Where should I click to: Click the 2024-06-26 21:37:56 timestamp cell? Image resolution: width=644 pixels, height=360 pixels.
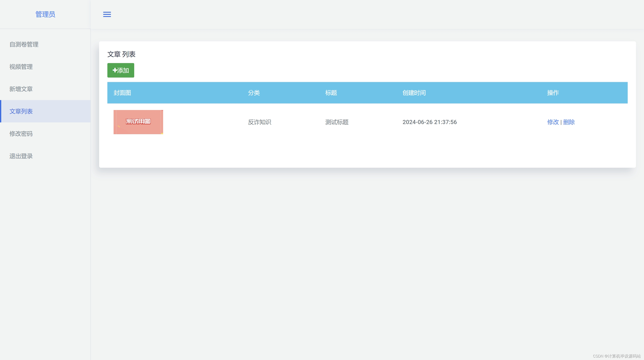tap(429, 122)
